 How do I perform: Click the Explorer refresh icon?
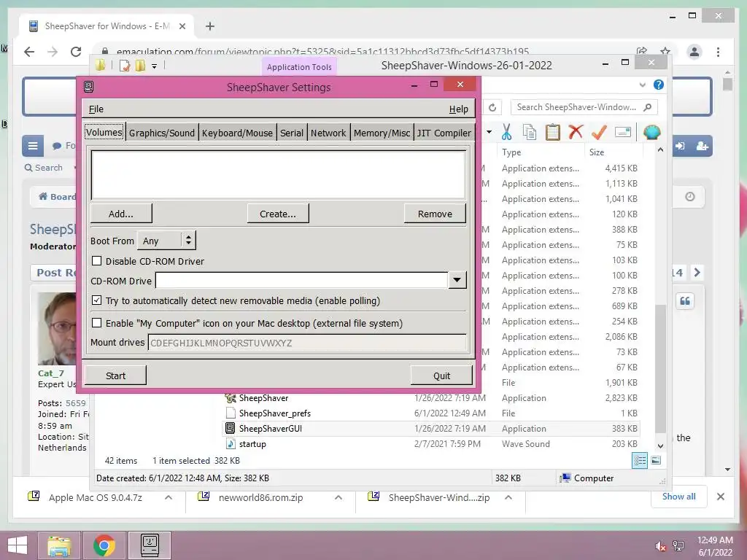coord(492,108)
